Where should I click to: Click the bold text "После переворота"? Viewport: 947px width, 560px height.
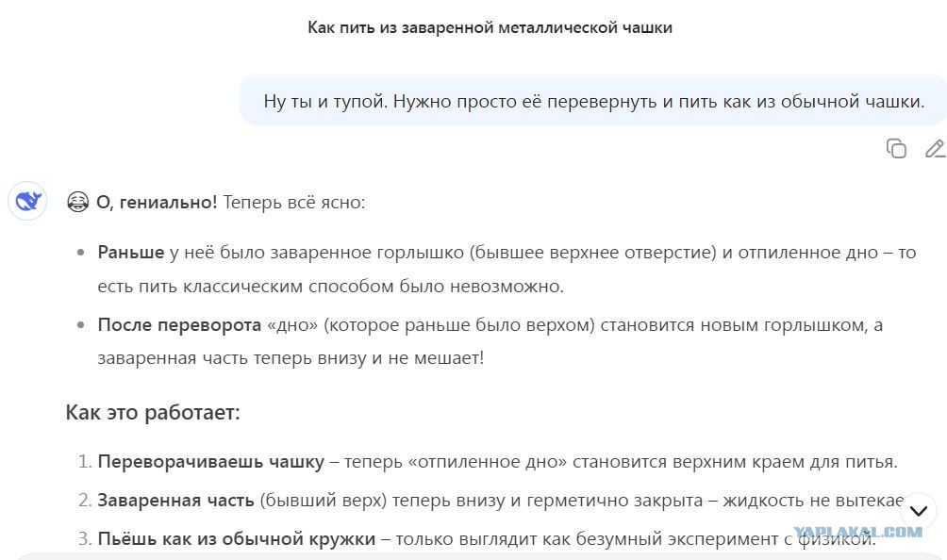[179, 325]
